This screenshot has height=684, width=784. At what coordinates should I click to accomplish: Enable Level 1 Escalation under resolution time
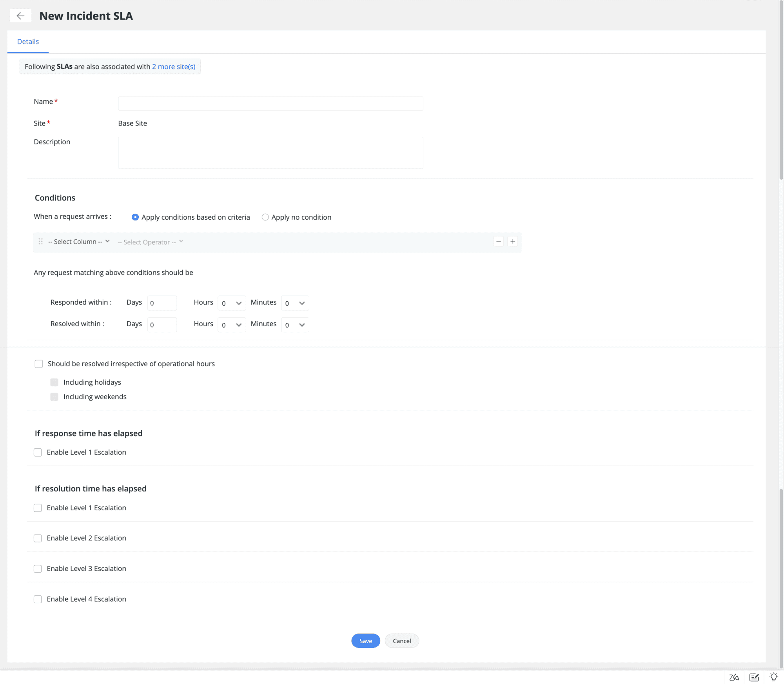(x=38, y=507)
